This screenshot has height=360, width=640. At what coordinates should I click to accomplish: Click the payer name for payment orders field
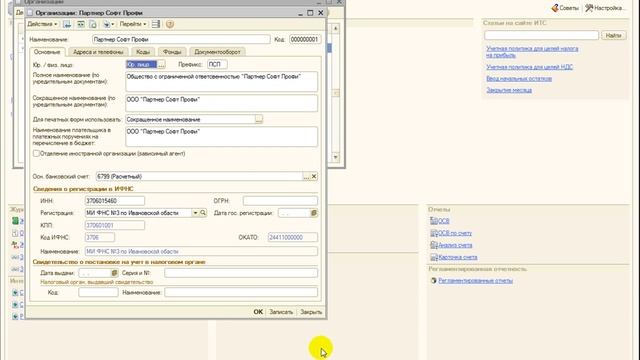pyautogui.click(x=221, y=137)
